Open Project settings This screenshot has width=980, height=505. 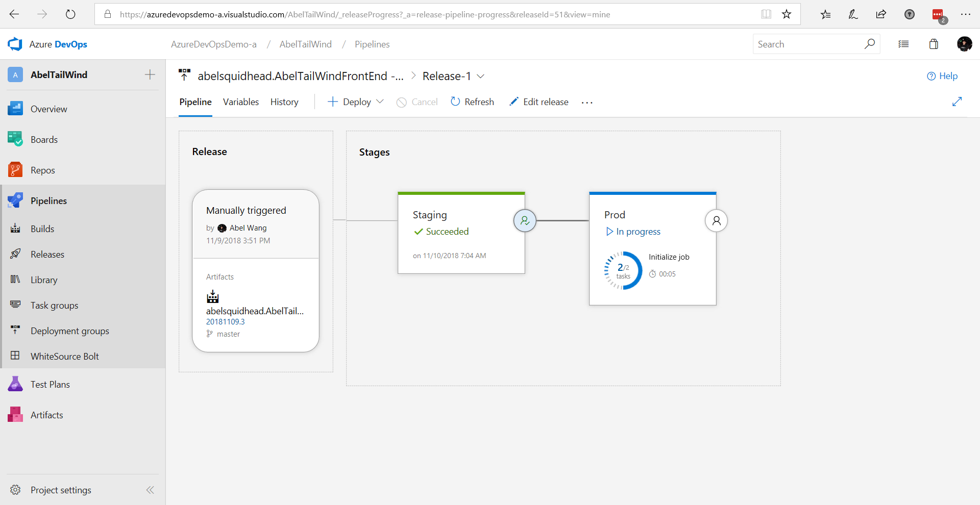pos(61,490)
